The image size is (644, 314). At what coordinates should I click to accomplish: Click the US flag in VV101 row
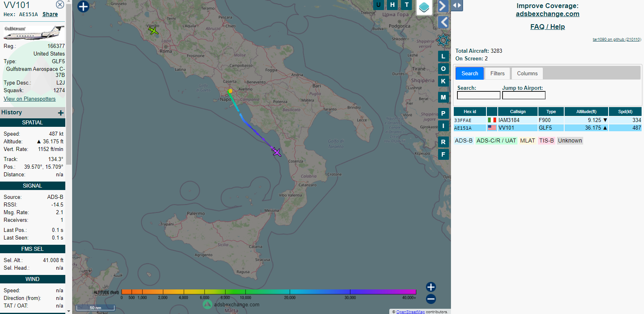[492, 128]
